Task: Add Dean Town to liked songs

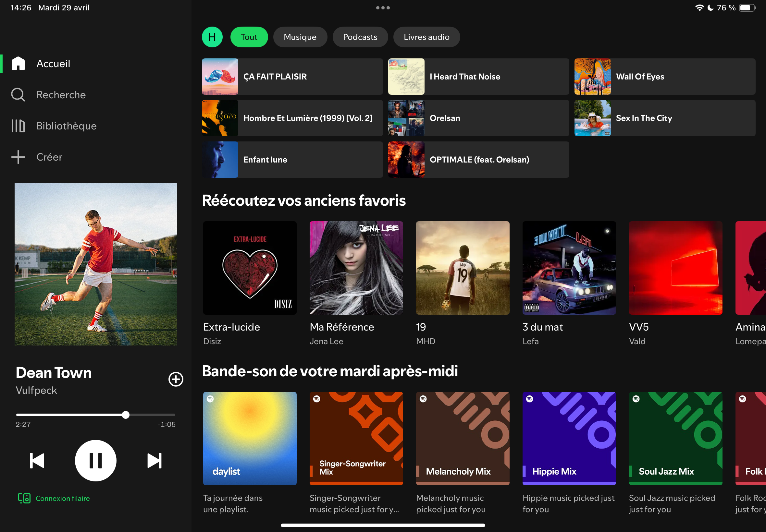Action: click(176, 379)
